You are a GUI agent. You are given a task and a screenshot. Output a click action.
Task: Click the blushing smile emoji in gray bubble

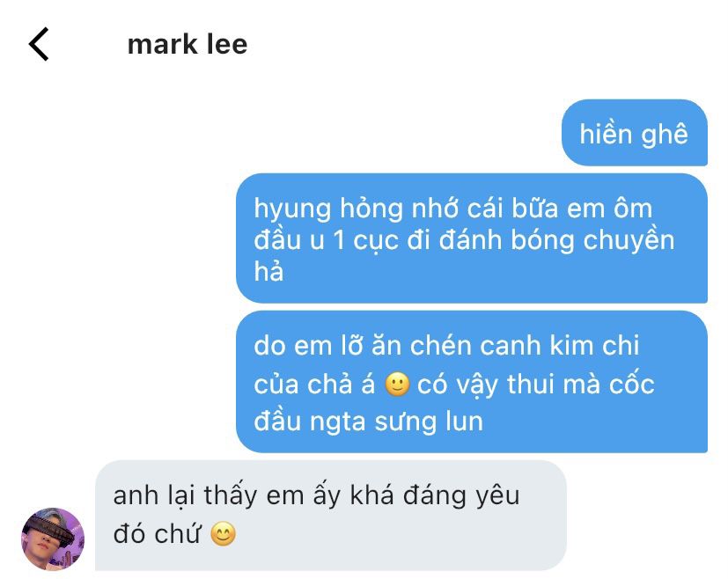tap(224, 534)
